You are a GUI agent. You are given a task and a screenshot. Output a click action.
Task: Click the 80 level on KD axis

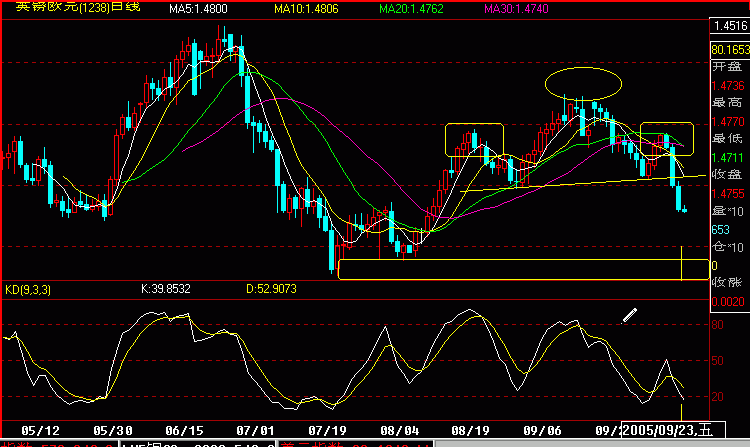717,325
